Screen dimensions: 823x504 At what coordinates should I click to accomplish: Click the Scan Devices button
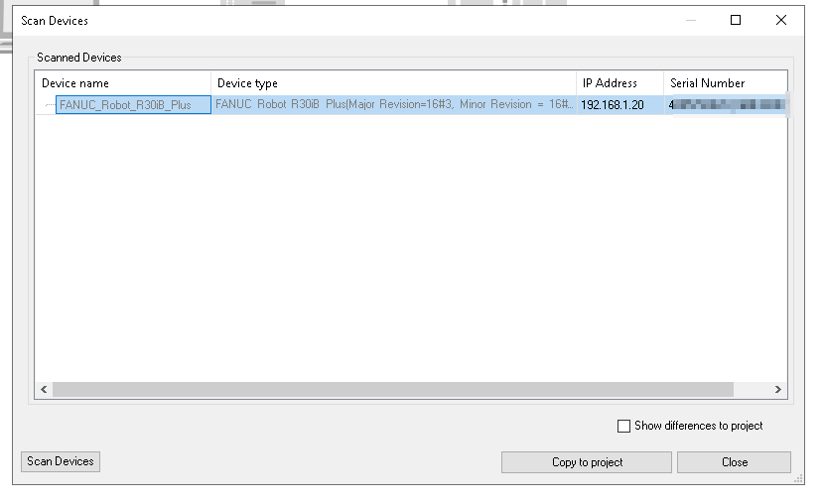(x=61, y=461)
